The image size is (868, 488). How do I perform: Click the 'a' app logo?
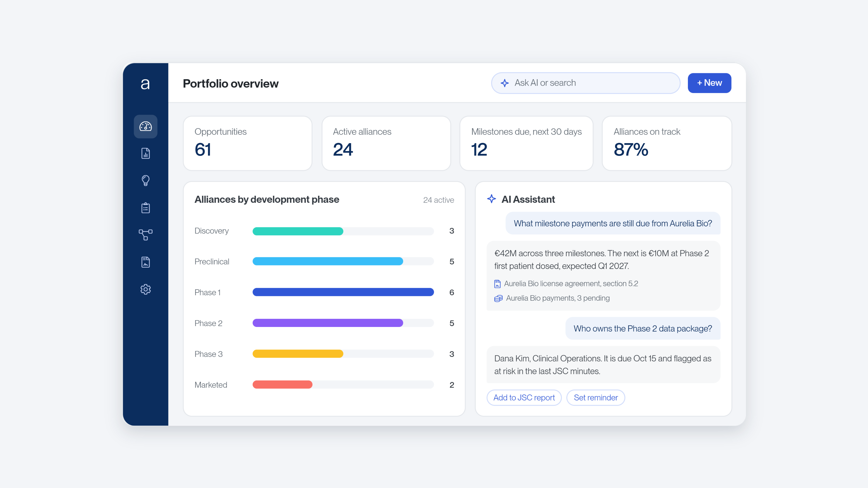pos(145,84)
